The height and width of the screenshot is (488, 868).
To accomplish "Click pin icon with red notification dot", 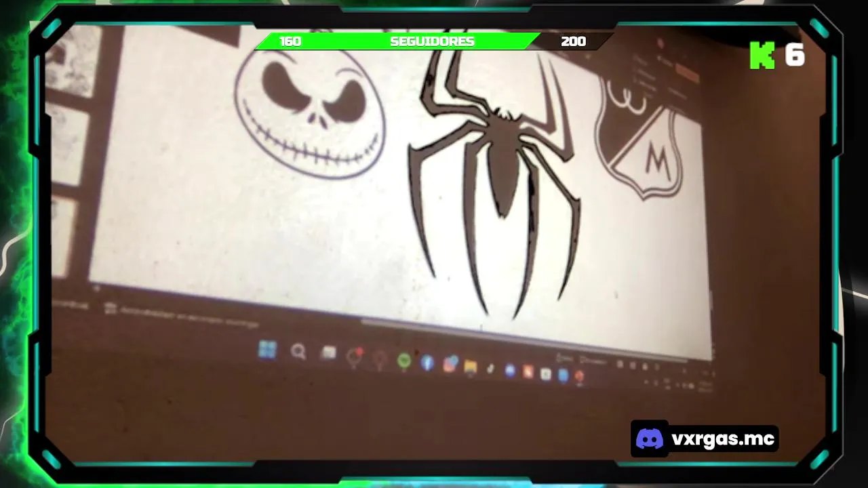I will tap(355, 357).
